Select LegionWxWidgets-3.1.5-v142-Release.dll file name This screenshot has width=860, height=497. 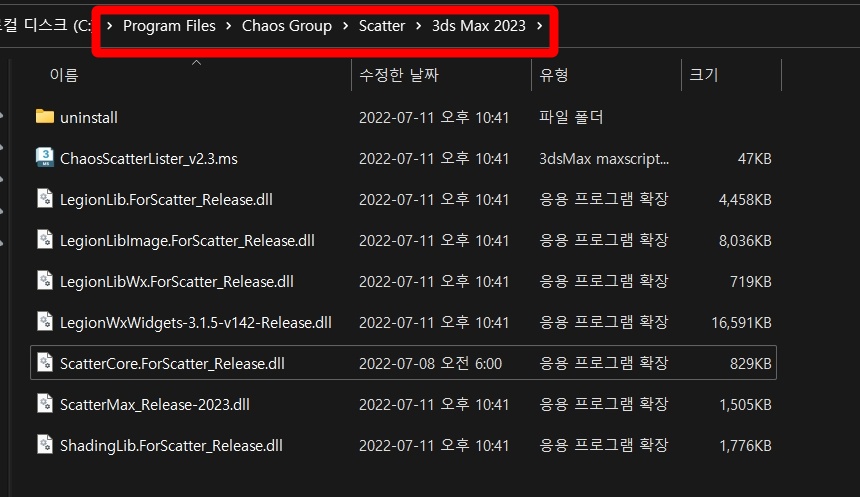pos(196,323)
